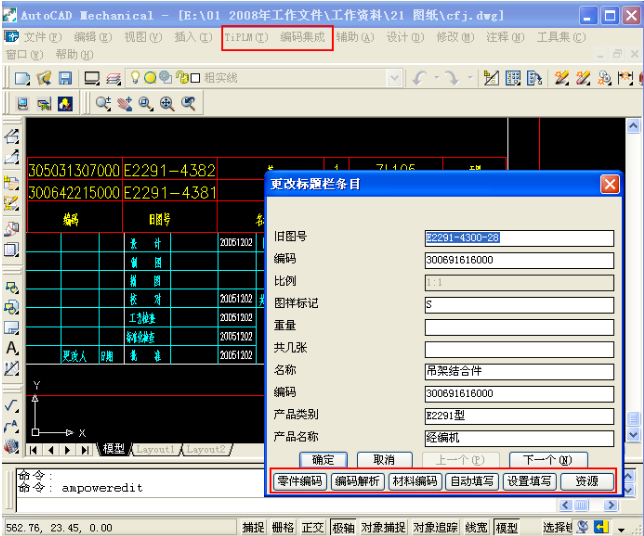Screen dimensions: 644x536
Task: Switch to the Layout1 tab
Action: click(155, 450)
